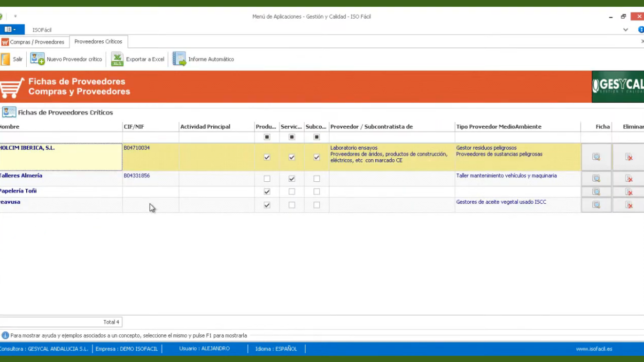Select the Proveedores Críticos tab
644x362 pixels.
coord(98,42)
